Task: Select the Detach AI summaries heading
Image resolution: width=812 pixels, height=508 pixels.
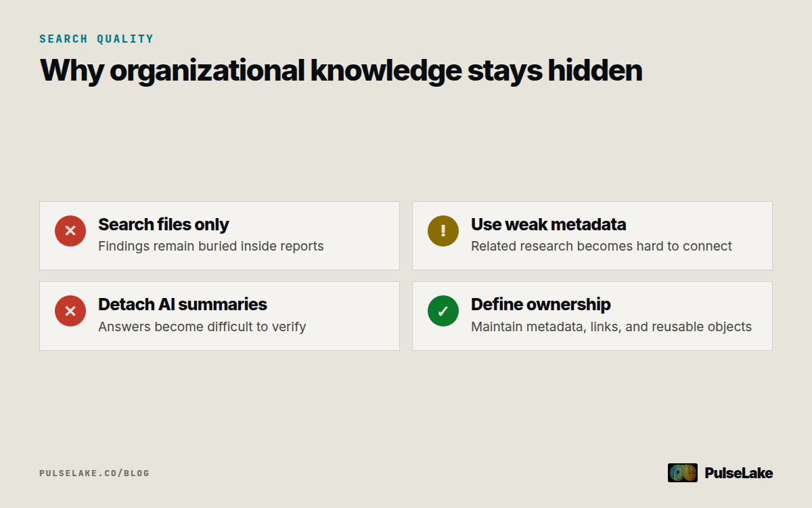Action: (x=183, y=304)
